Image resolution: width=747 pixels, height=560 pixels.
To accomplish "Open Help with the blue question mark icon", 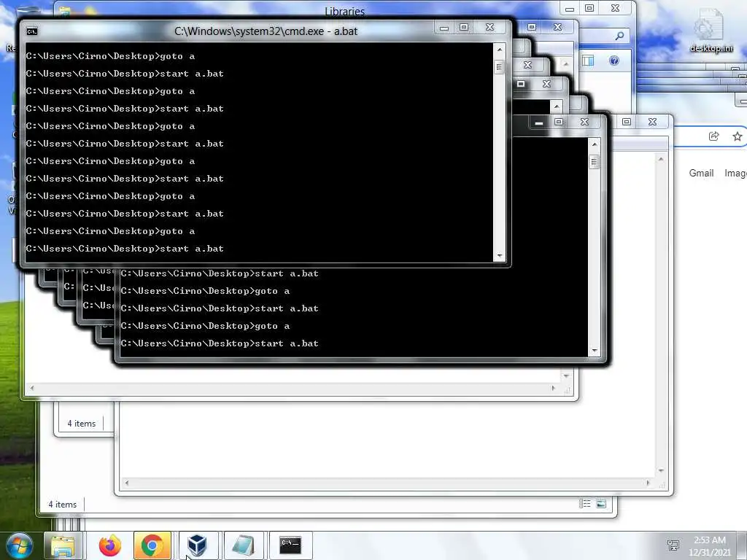I will [x=614, y=61].
